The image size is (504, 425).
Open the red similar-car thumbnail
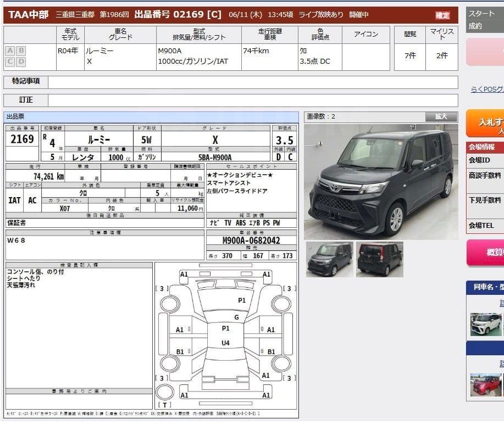pyautogui.click(x=486, y=385)
